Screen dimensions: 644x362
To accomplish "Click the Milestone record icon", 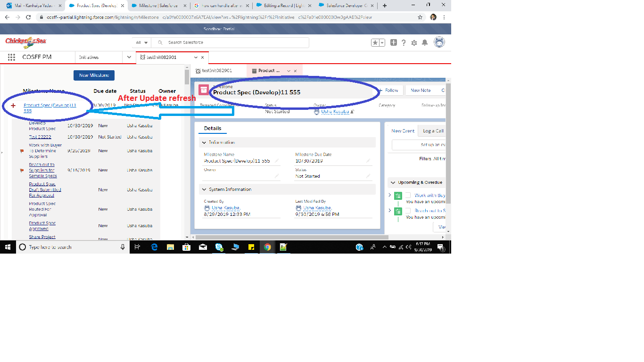I will [x=204, y=90].
